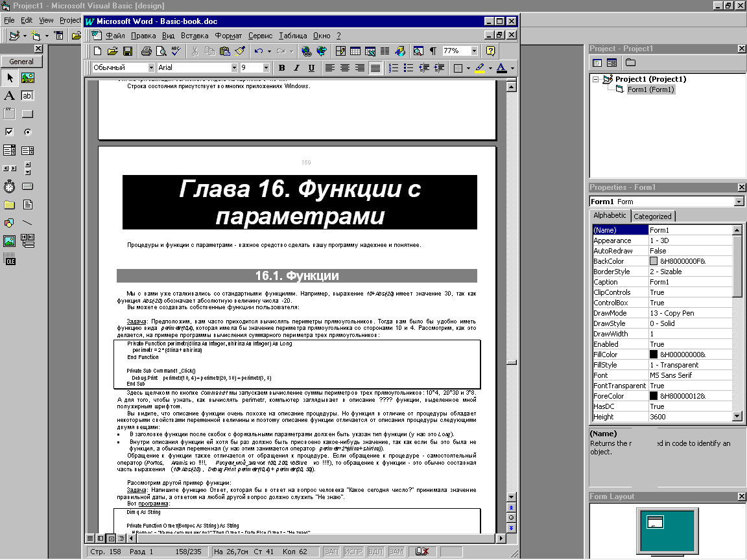Open the font color dropdown arrow
Image resolution: width=747 pixels, height=560 pixels.
tap(512, 69)
